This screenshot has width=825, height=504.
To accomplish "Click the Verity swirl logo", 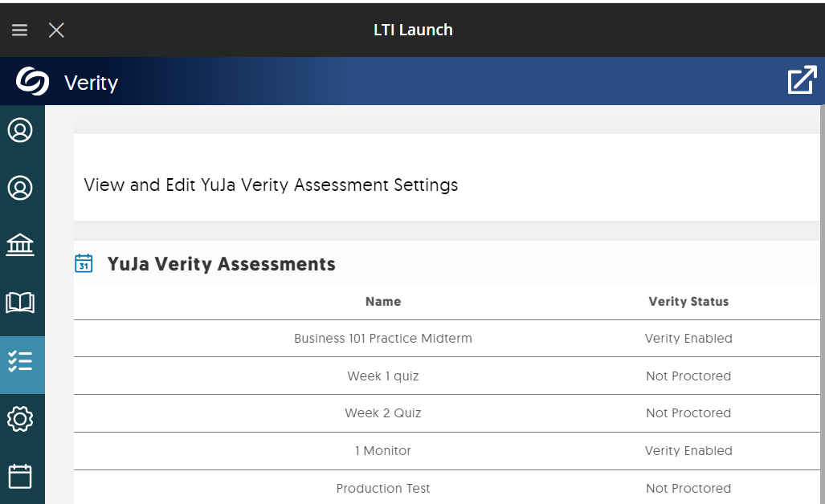I will tap(33, 82).
